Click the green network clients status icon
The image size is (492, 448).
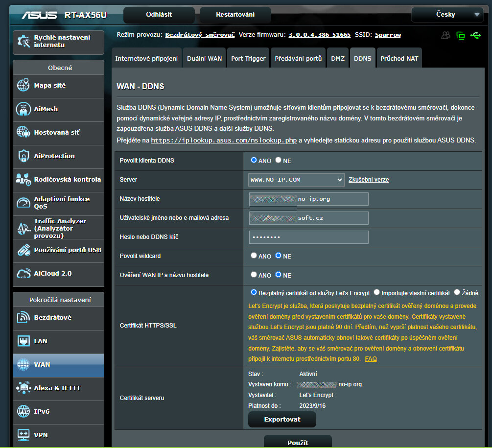pos(461,35)
